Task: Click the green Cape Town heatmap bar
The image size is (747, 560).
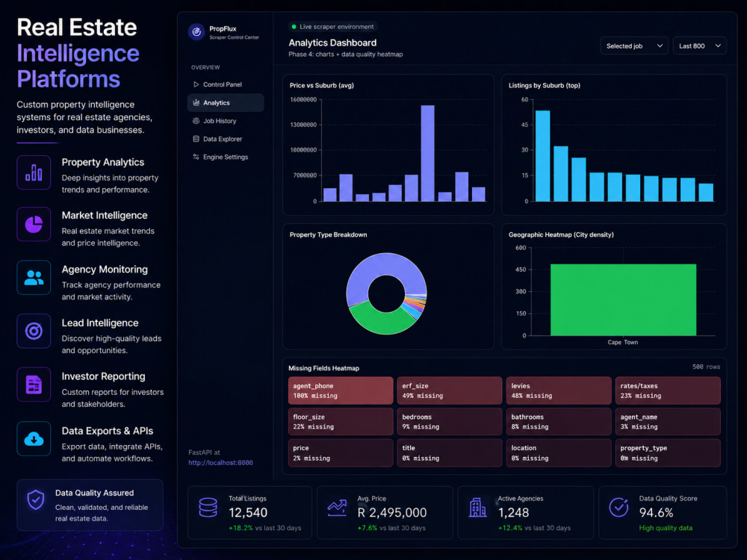Action: point(623,300)
